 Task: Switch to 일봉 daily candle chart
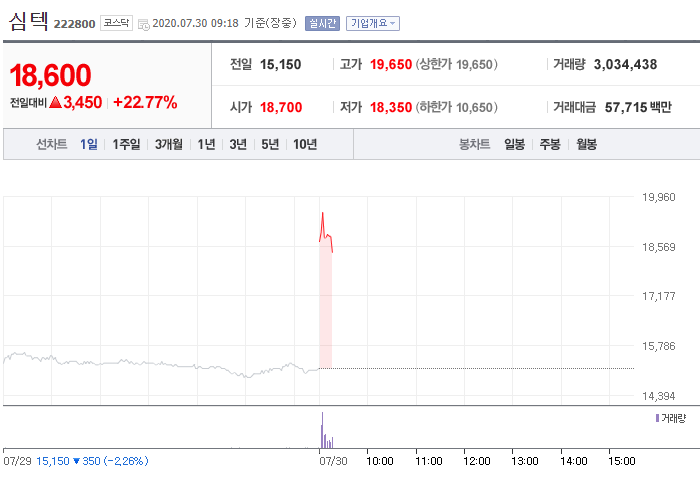pyautogui.click(x=514, y=144)
